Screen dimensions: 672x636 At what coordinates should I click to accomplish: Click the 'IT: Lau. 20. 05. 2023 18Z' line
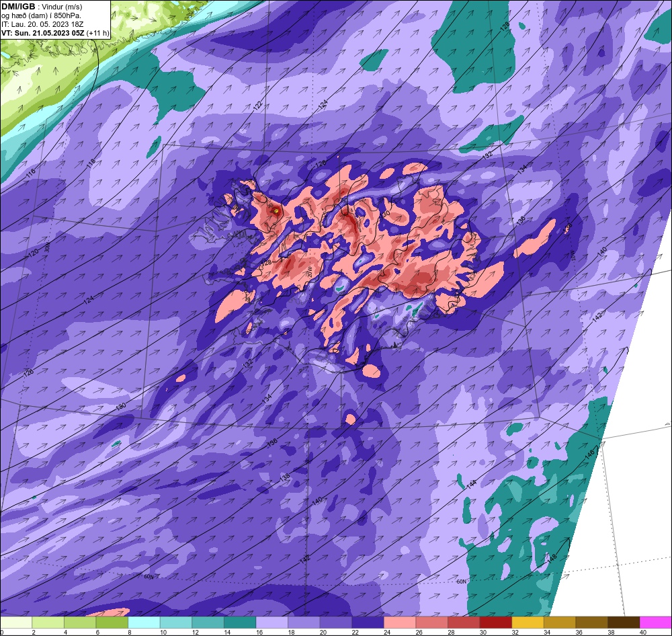(x=42, y=24)
